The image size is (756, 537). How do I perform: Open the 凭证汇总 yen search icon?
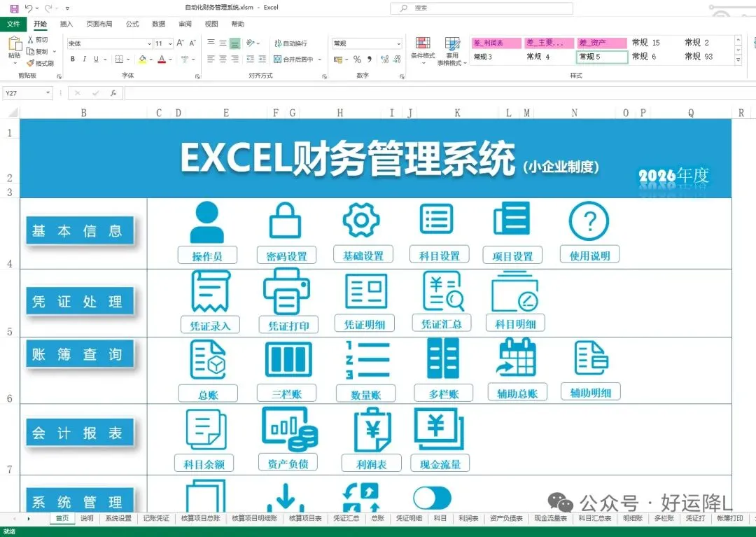tap(443, 291)
